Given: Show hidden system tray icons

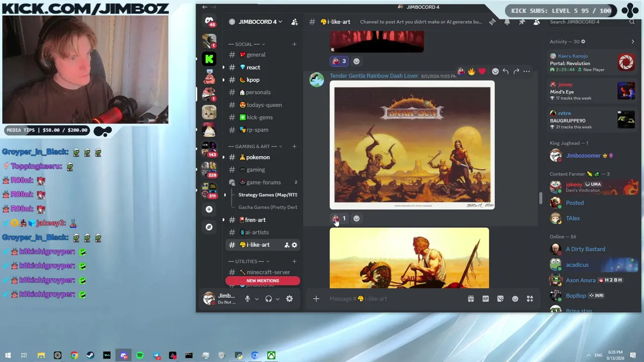Looking at the screenshot, I should [x=588, y=355].
